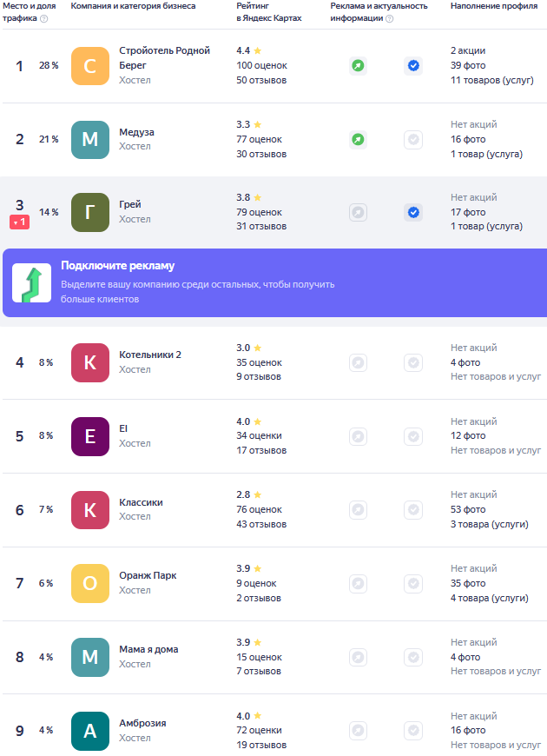547x756 pixels.
Task: Click the grey verification badge for Амброзия
Action: pyautogui.click(x=413, y=731)
